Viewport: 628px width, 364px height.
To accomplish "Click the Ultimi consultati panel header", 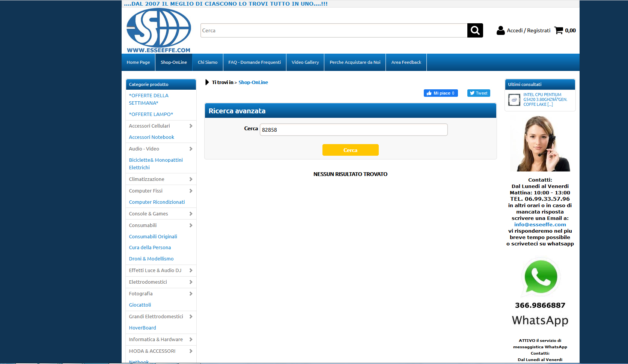I will 540,84.
